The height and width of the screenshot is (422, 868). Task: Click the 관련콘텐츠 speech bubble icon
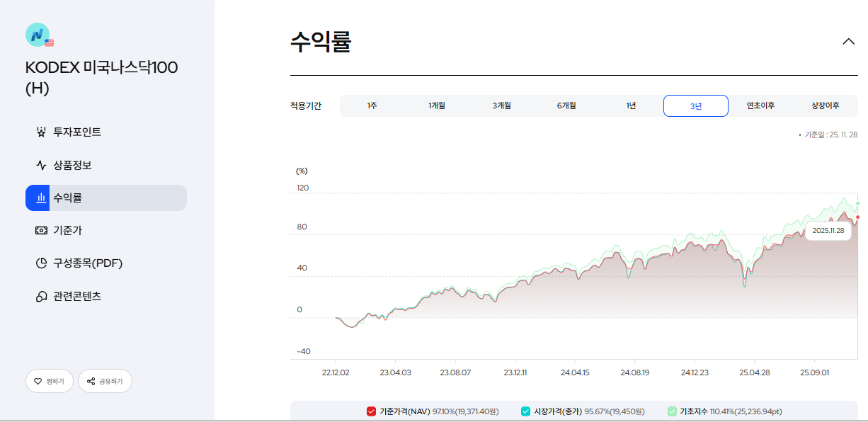click(41, 296)
